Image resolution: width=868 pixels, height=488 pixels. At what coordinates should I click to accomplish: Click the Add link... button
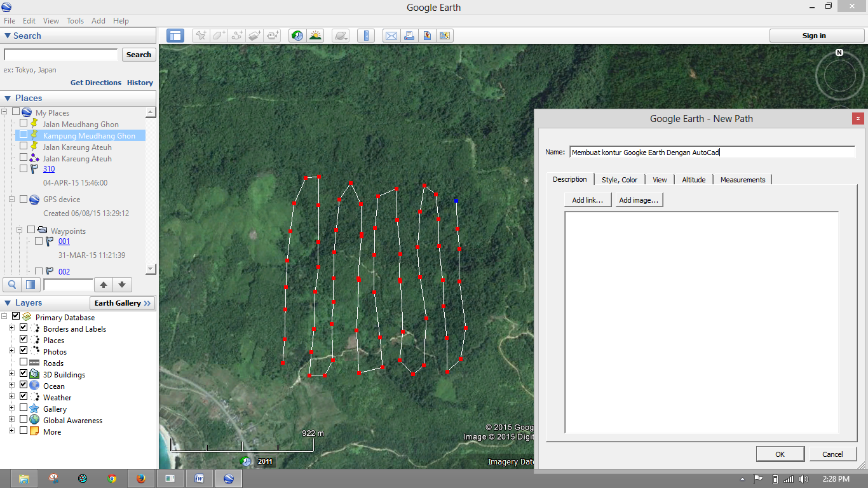[x=588, y=200]
